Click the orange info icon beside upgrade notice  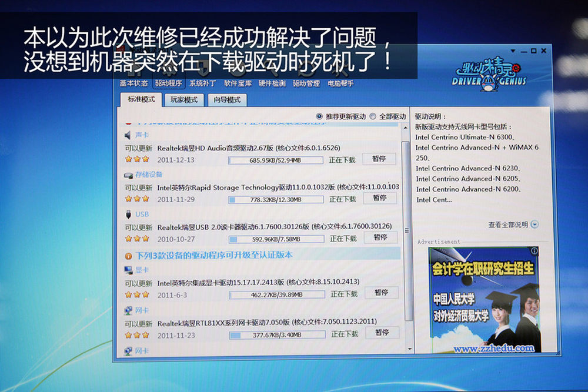click(128, 256)
